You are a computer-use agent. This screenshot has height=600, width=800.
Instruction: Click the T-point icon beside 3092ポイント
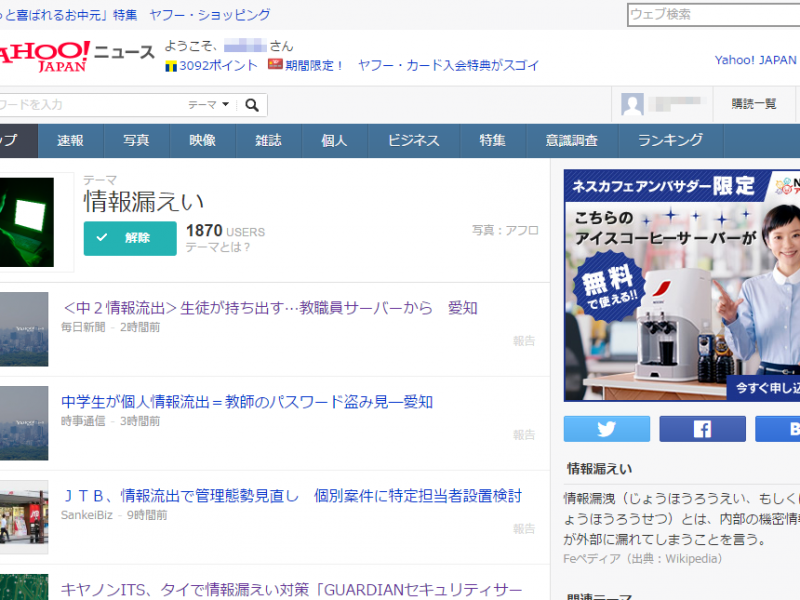click(171, 65)
